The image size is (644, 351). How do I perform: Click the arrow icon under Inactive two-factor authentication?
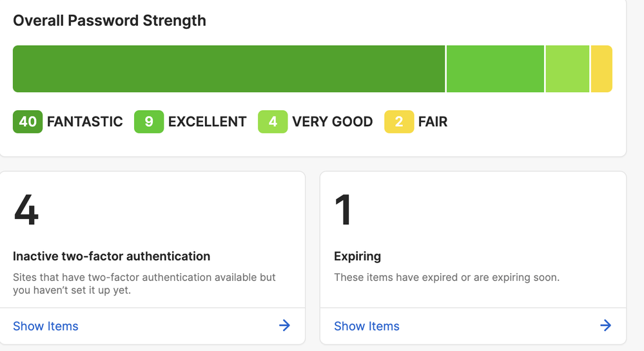pos(284,326)
